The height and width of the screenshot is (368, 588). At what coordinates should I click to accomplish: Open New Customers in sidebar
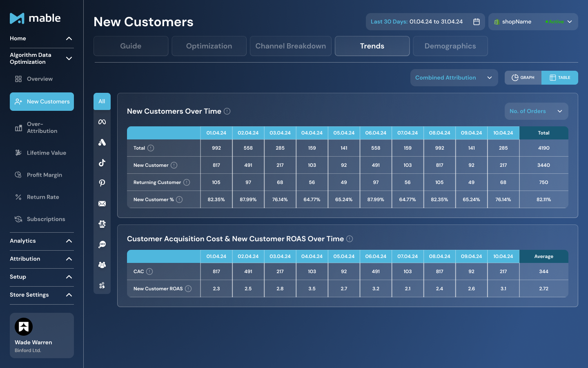(42, 101)
